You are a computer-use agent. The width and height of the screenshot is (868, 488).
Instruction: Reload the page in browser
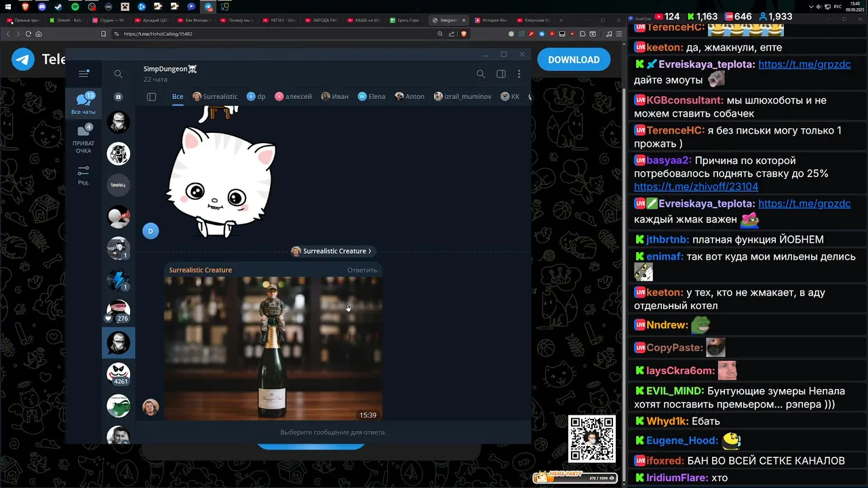pyautogui.click(x=28, y=34)
